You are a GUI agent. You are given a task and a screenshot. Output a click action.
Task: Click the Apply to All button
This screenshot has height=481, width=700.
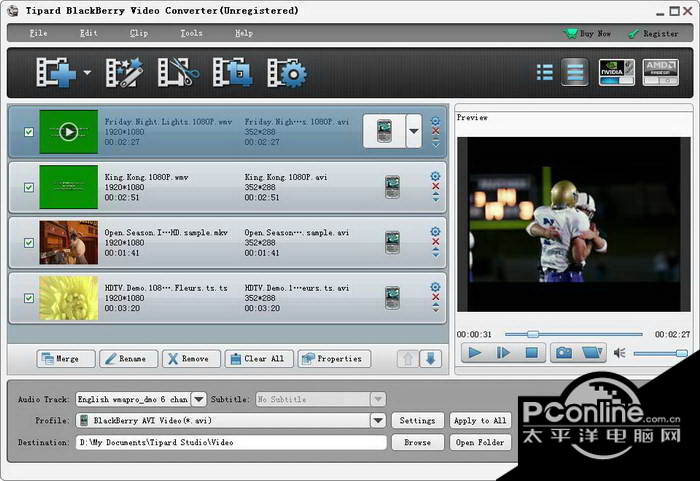point(480,421)
